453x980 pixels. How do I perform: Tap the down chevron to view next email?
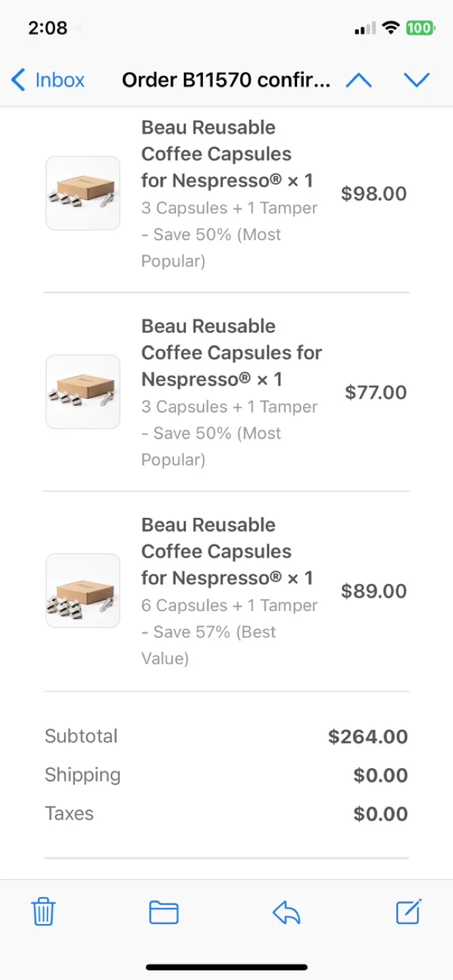pos(418,80)
